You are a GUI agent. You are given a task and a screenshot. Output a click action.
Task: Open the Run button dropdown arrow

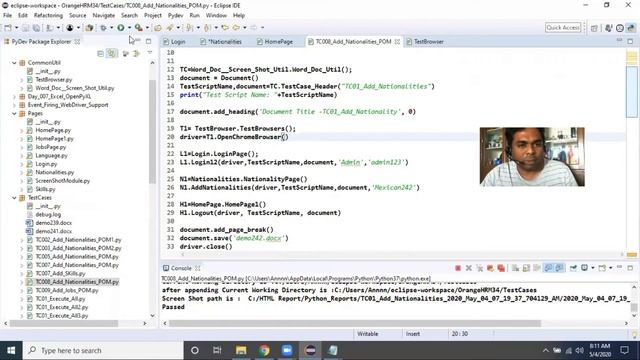coord(129,28)
